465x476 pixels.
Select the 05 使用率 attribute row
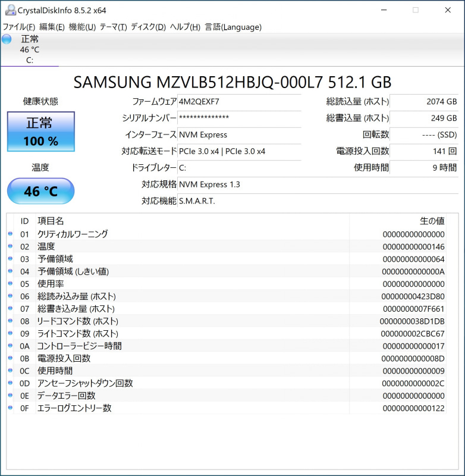[x=227, y=284]
